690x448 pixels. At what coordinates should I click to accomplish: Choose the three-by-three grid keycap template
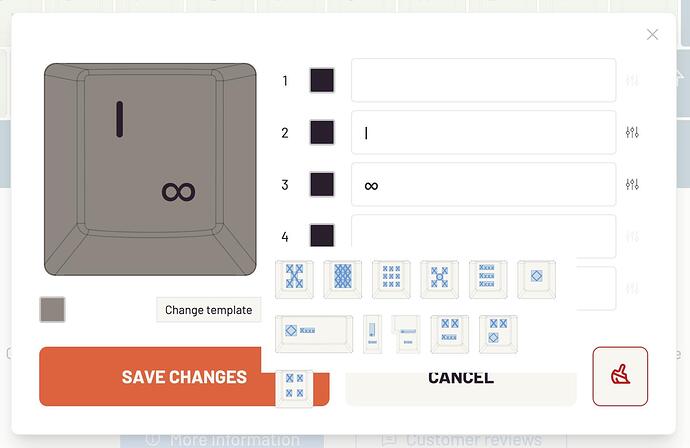tap(391, 279)
